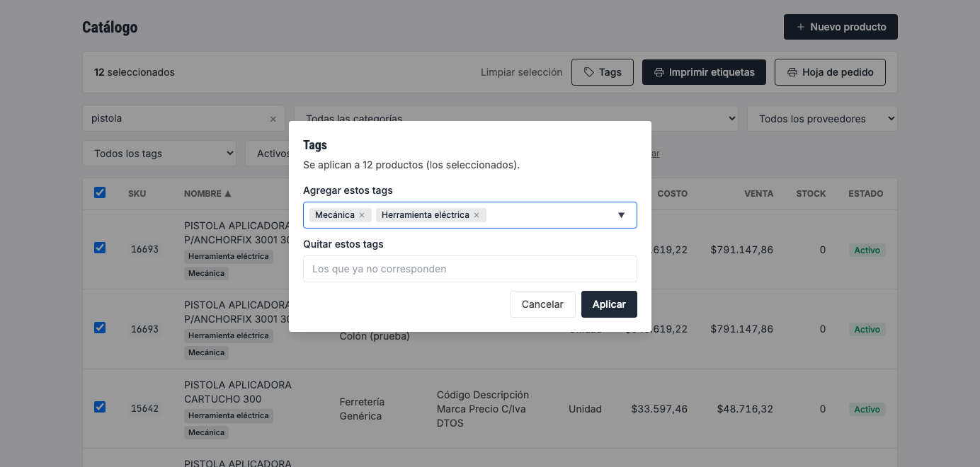Click the Imprimir etiquetas printer button
980x467 pixels.
(x=704, y=72)
